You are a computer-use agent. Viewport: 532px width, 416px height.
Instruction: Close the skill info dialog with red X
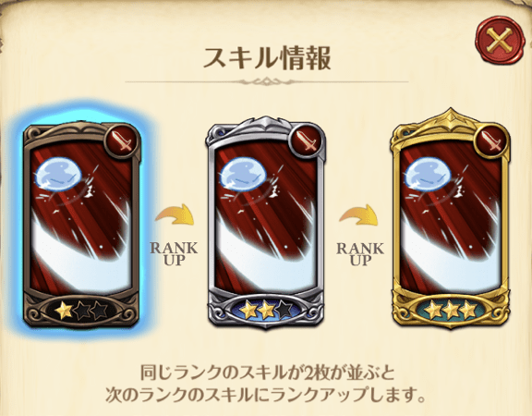pyautogui.click(x=500, y=40)
